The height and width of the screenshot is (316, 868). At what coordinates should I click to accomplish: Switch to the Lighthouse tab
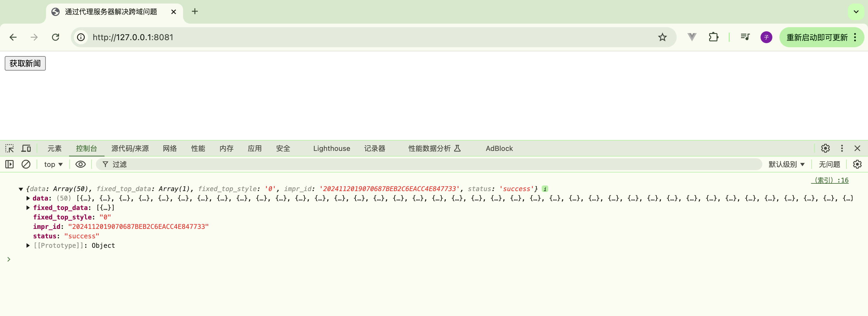[x=332, y=148]
